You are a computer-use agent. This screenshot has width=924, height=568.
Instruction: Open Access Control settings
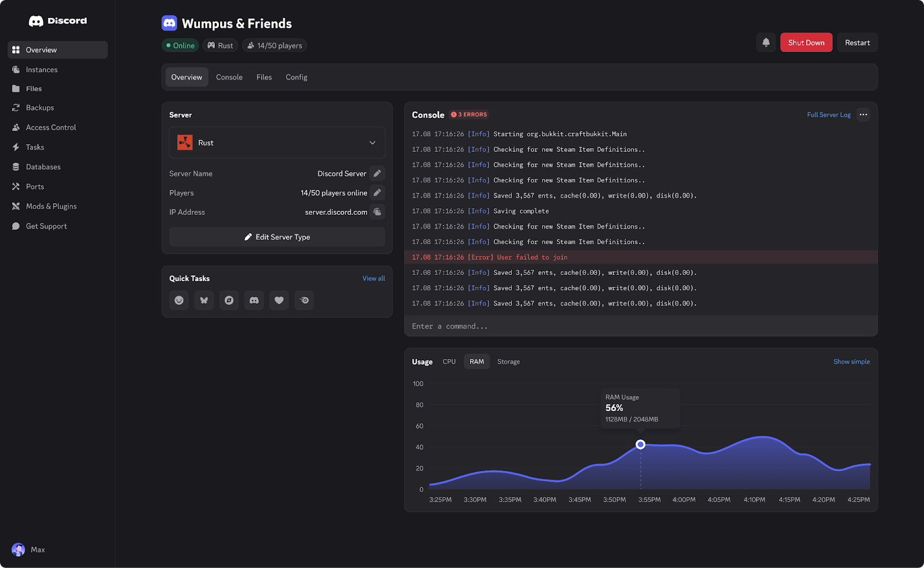[51, 127]
